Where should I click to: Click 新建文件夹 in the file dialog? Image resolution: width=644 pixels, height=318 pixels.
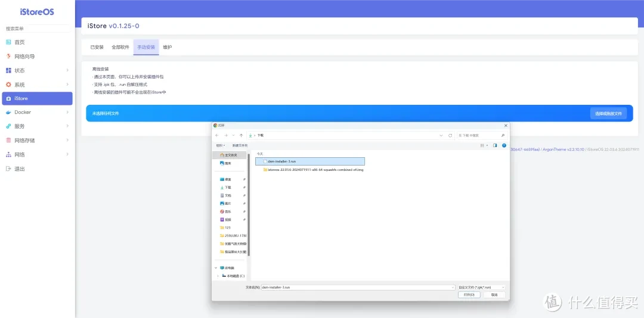pyautogui.click(x=240, y=145)
